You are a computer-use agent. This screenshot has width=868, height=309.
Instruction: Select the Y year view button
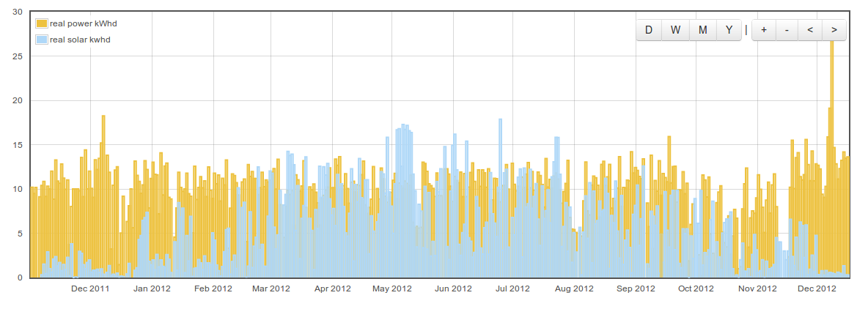pyautogui.click(x=729, y=31)
